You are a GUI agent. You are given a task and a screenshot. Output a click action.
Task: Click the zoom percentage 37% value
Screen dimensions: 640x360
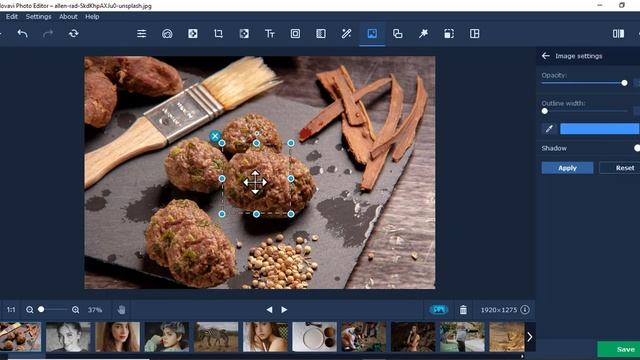point(95,310)
